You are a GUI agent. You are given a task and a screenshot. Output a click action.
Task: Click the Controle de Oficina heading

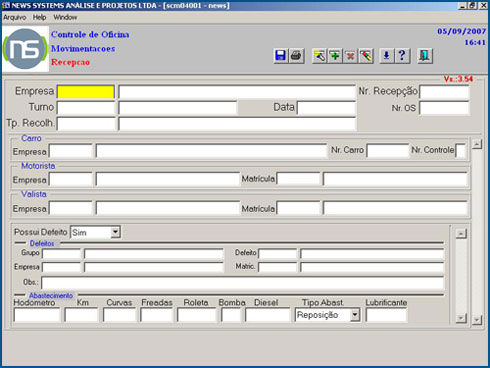(x=90, y=34)
